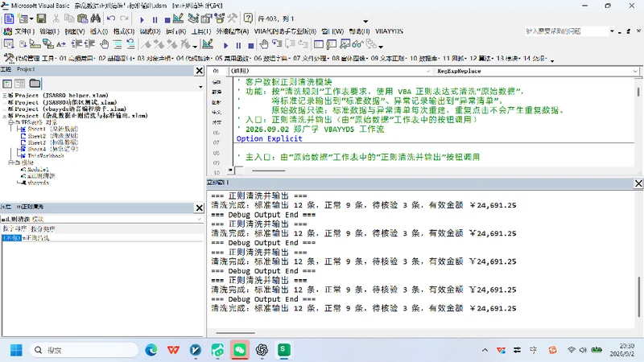Click the Call Stack icon
The height and width of the screenshot is (362, 644).
pos(371,44)
